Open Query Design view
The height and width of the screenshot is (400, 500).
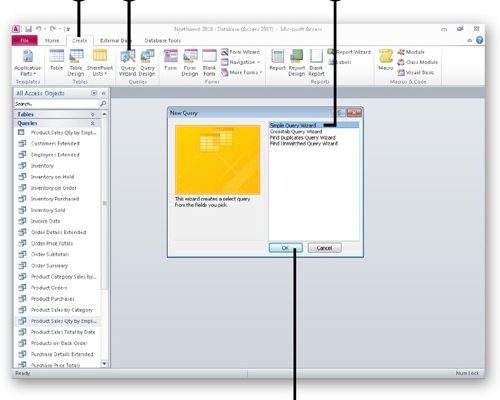click(147, 63)
